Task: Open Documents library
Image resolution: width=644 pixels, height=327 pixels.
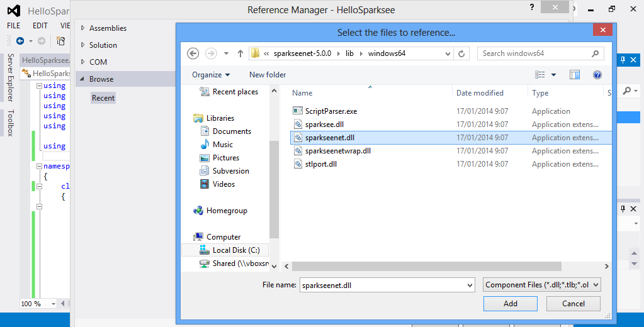Action: pyautogui.click(x=232, y=131)
